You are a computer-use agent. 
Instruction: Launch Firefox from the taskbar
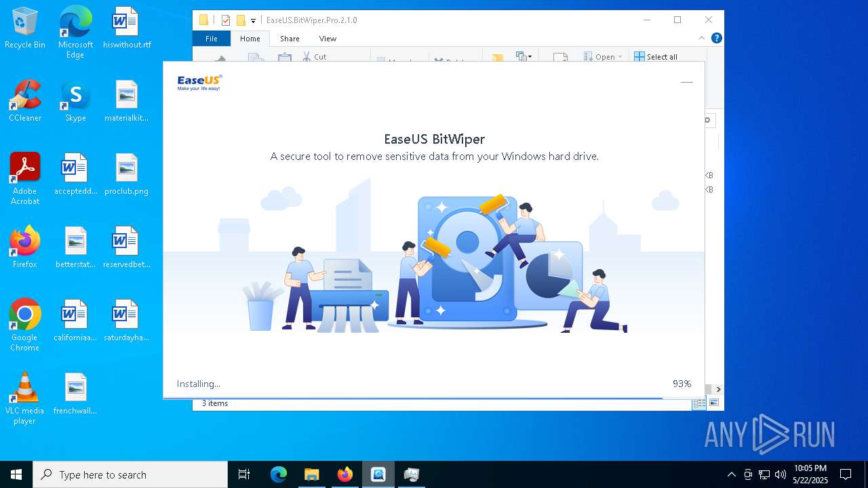pyautogui.click(x=344, y=474)
